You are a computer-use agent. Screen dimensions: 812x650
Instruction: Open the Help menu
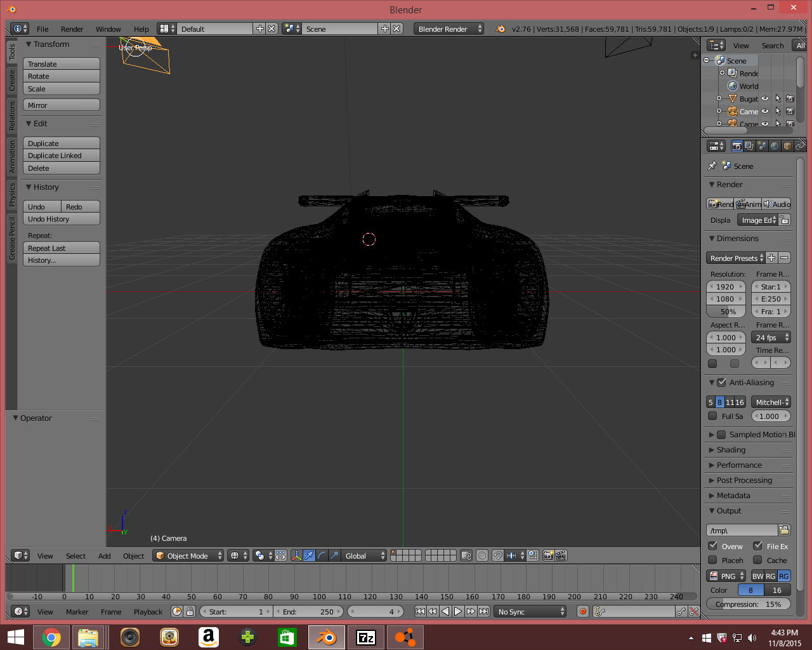pyautogui.click(x=141, y=29)
